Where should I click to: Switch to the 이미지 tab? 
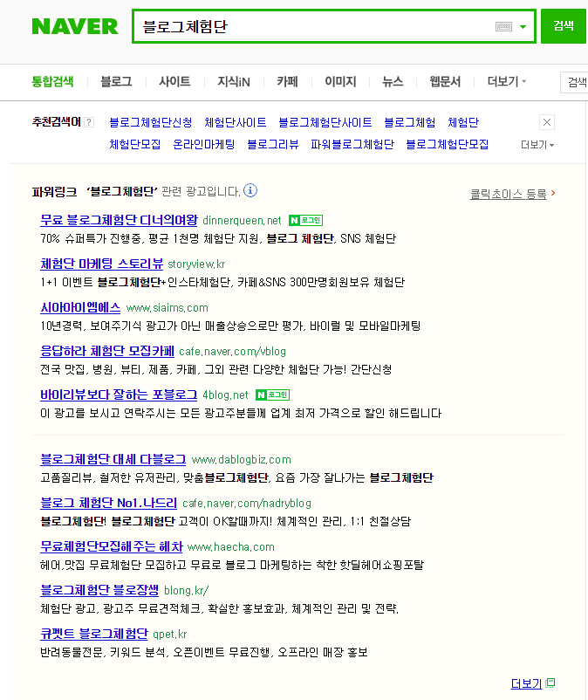pos(340,82)
